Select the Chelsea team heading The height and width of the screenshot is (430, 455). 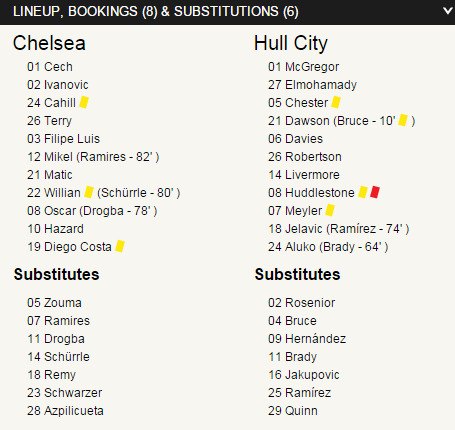point(49,43)
